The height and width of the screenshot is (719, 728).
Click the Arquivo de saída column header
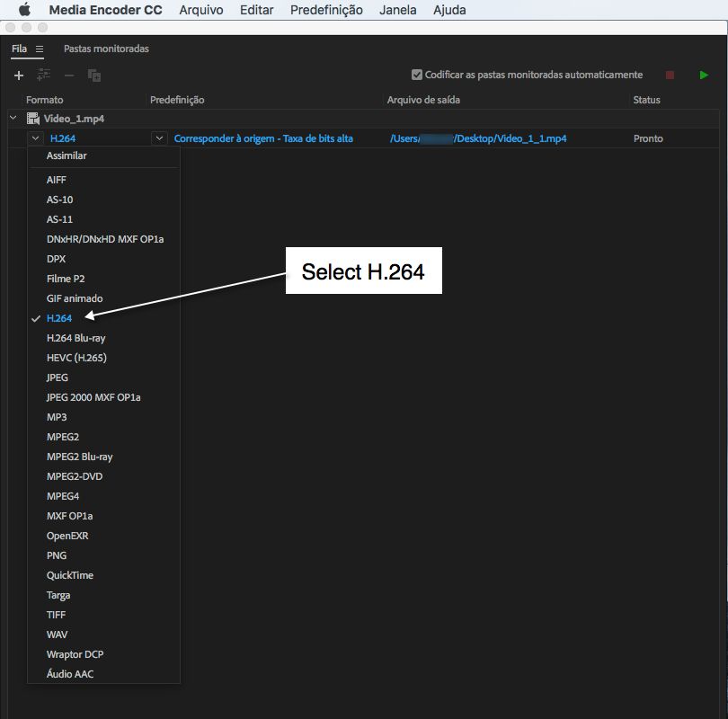pyautogui.click(x=423, y=100)
